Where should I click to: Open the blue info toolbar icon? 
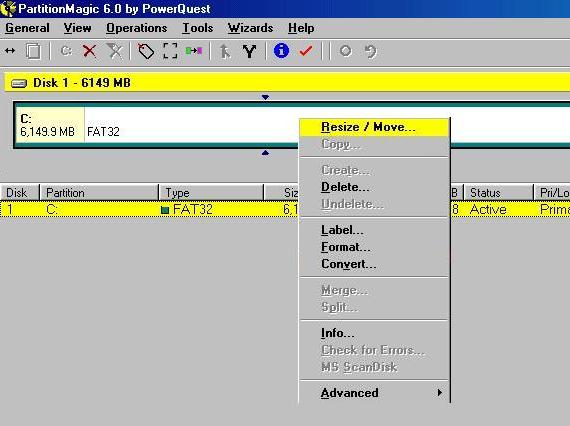pyautogui.click(x=281, y=51)
